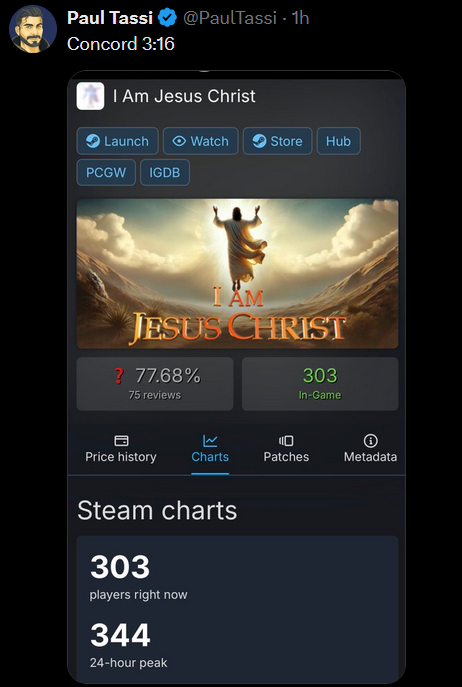
Task: Click Paul Tassi's profile avatar
Action: click(33, 29)
